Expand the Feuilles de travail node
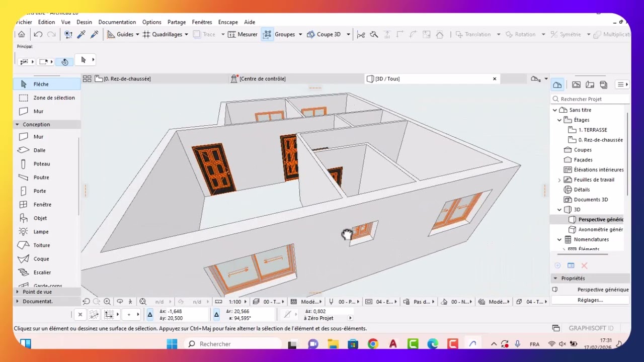Viewport: 644px width, 362px height. [x=559, y=179]
